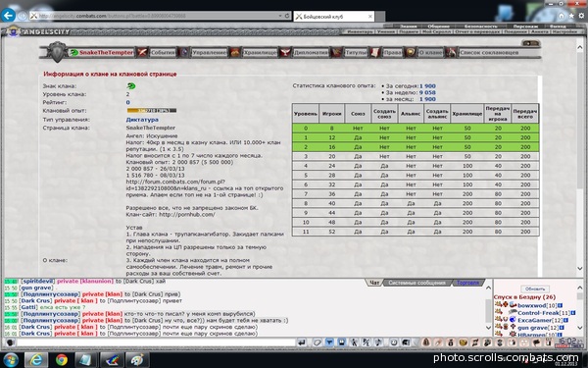588x368 pixels.
Task: Click the shield icon beside О клане
Action: click(x=411, y=52)
